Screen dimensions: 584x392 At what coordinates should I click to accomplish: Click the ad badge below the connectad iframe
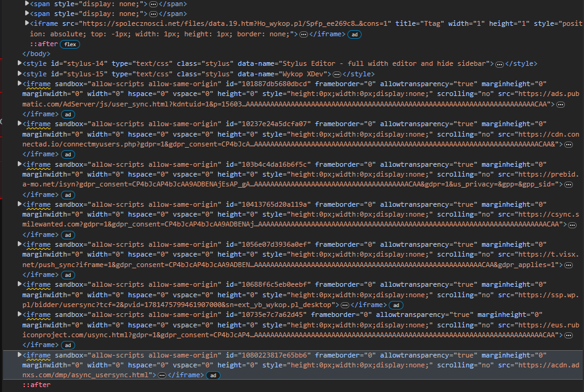click(x=68, y=154)
